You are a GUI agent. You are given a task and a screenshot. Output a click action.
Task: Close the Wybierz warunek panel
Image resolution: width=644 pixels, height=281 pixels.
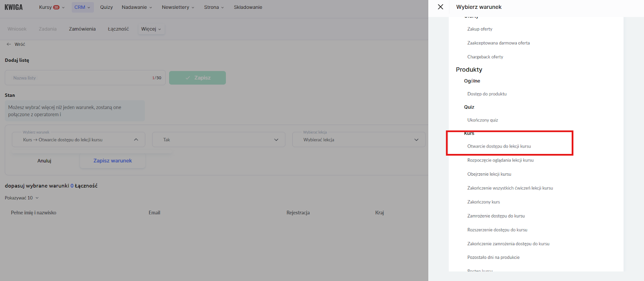pyautogui.click(x=440, y=7)
